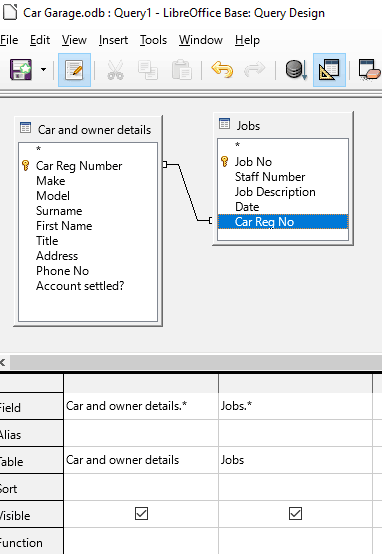Image resolution: width=382 pixels, height=554 pixels.
Task: Click the Field cell containing Jobs.*
Action: [x=295, y=406]
